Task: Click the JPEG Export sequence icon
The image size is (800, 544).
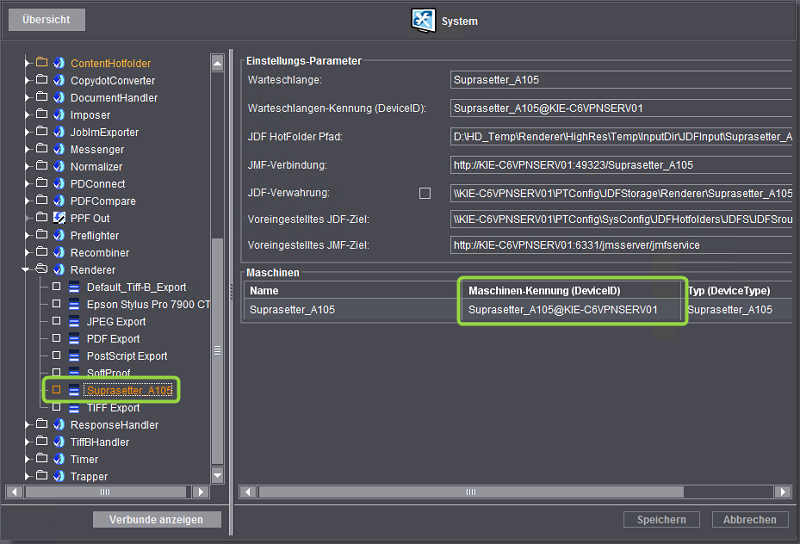Action: click(x=74, y=322)
